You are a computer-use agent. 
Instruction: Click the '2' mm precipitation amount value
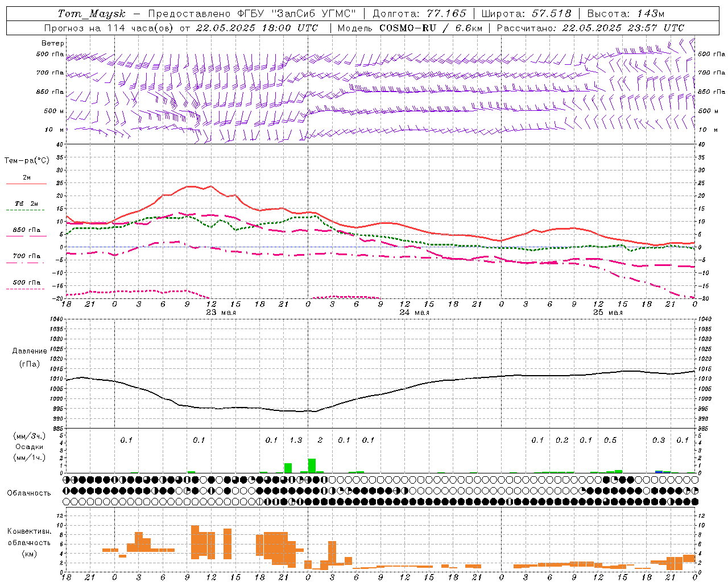[x=320, y=440]
